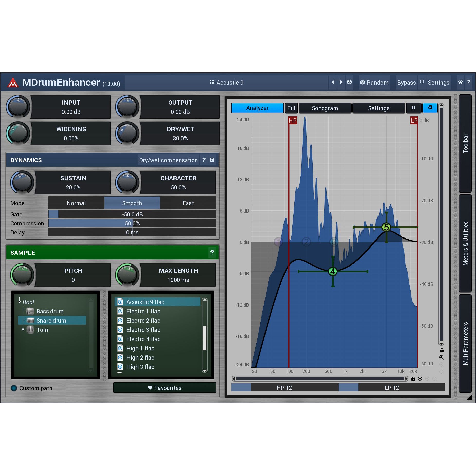476x476 pixels.
Task: Open the Acoustic 9 preset selector
Action: click(x=227, y=83)
